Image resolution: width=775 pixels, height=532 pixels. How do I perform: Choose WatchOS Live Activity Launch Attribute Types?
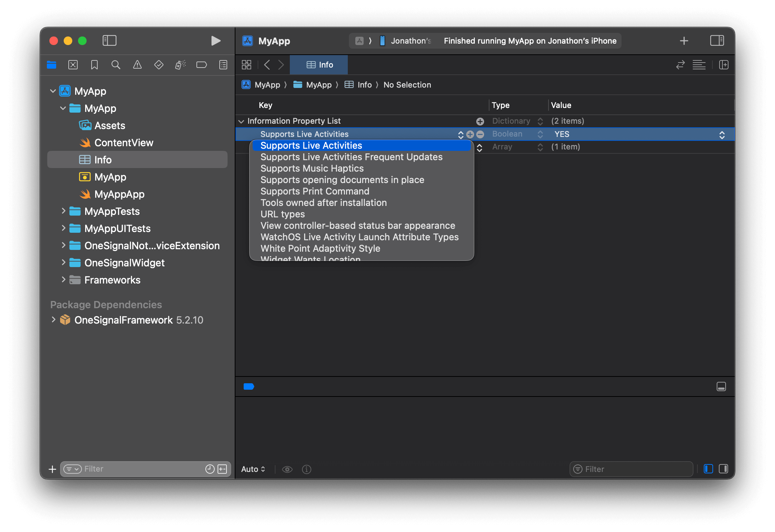[361, 237]
